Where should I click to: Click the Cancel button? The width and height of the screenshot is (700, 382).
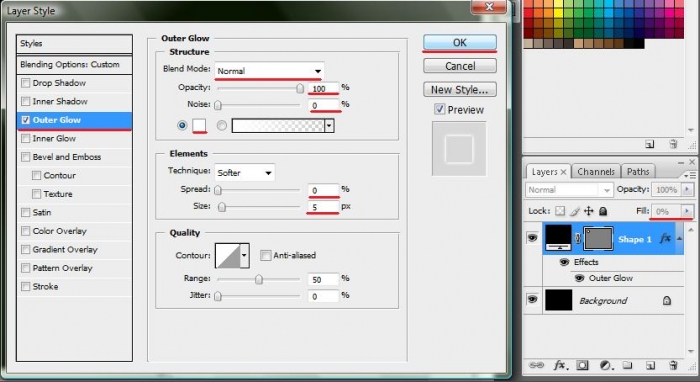(460, 66)
